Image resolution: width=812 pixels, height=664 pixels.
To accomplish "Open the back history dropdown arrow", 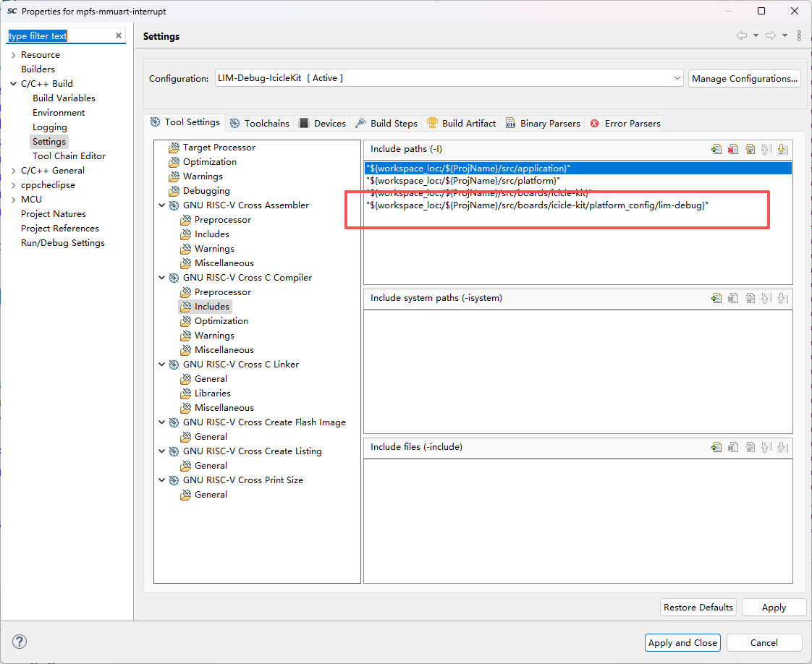I will pos(756,35).
